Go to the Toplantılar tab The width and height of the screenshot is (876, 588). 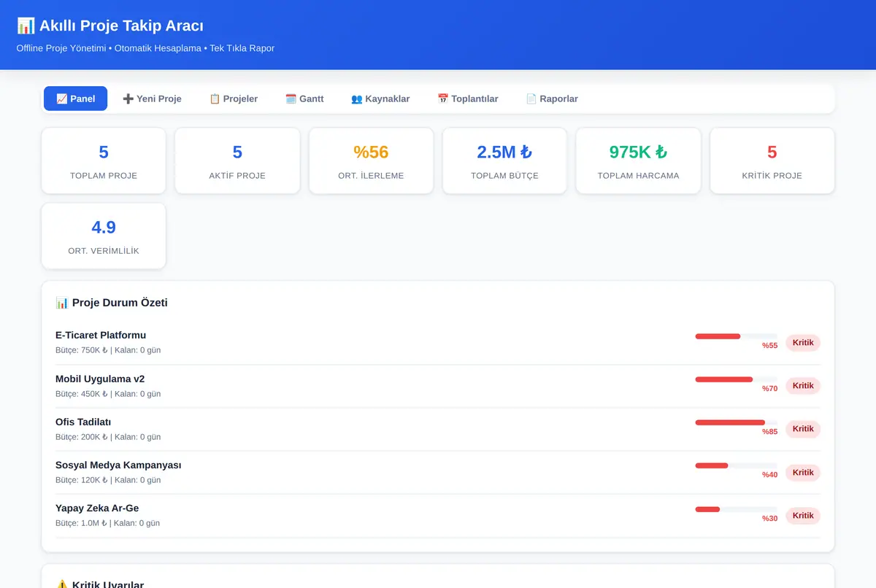pos(468,98)
